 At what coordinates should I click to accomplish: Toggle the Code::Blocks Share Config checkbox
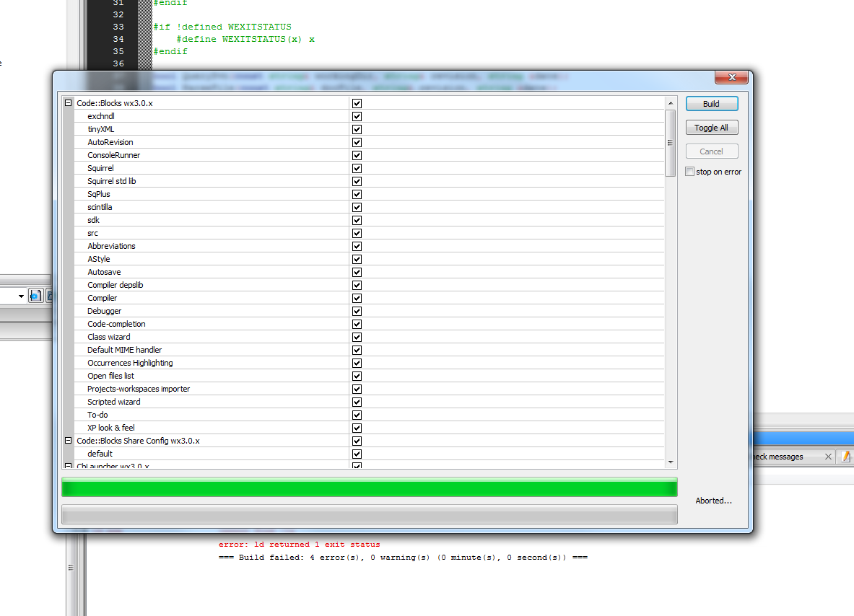[357, 441]
